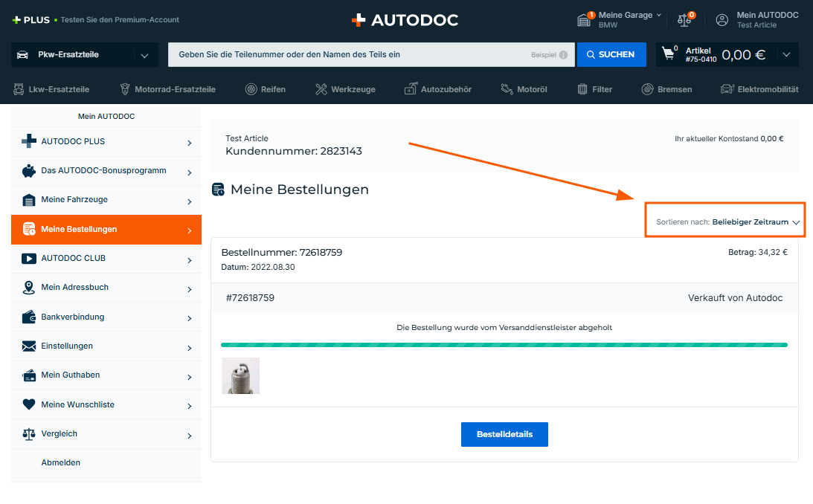This screenshot has height=504, width=813.
Task: Open Meine Fahrzeuge in sidebar
Action: pos(106,200)
